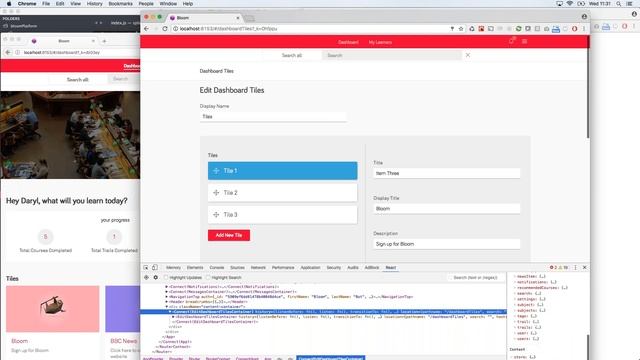This screenshot has height=360, width=640.
Task: Click the Bloom tile thumbnail in rear window
Action: [53, 309]
